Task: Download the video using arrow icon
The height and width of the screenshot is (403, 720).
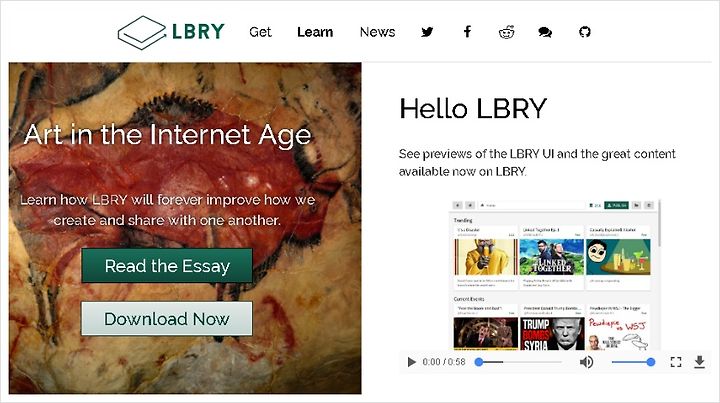Action: tap(699, 362)
